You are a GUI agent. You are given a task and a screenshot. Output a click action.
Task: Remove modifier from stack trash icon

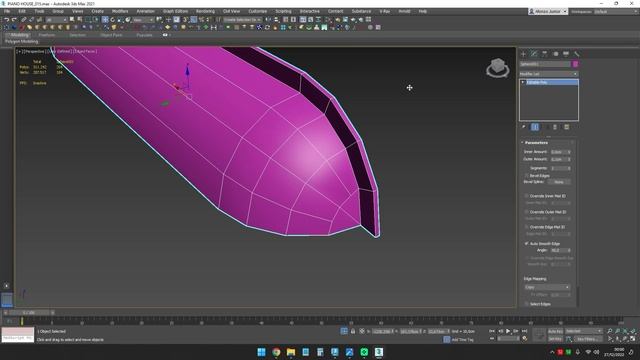(555, 127)
